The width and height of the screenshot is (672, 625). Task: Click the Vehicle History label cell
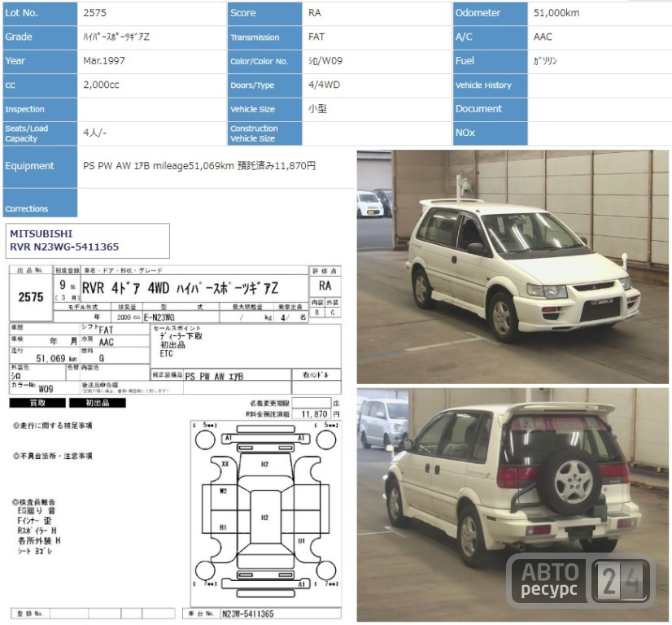[490, 85]
